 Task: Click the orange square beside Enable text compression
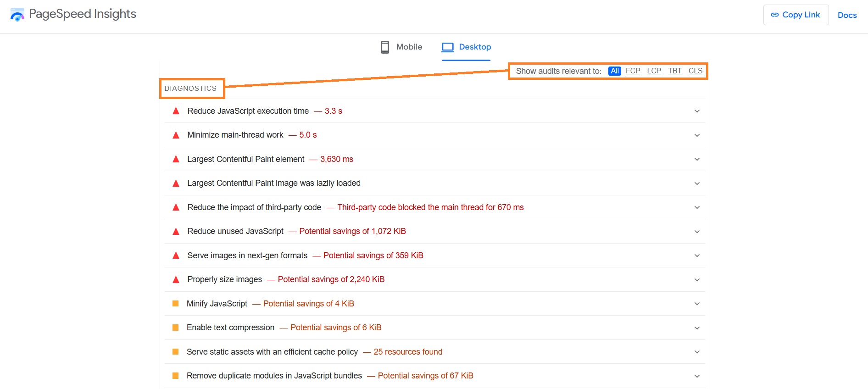[175, 328]
